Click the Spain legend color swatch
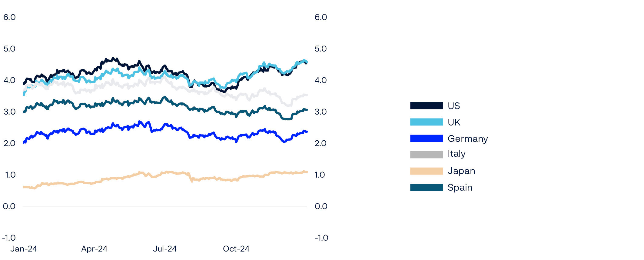The width and height of the screenshot is (644, 260). [426, 187]
